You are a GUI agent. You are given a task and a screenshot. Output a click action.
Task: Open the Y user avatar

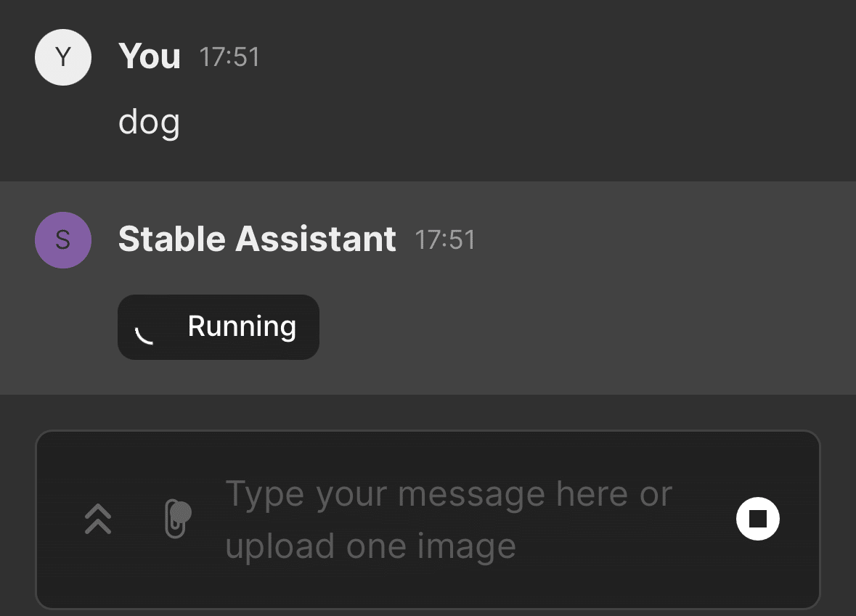click(63, 57)
